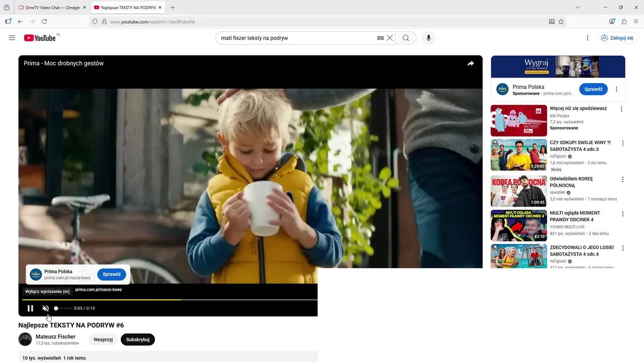Image resolution: width=644 pixels, height=362 pixels.
Task: Open options for 'ZDECYDOWALI O JEGO LOSIE' video
Action: (x=622, y=248)
